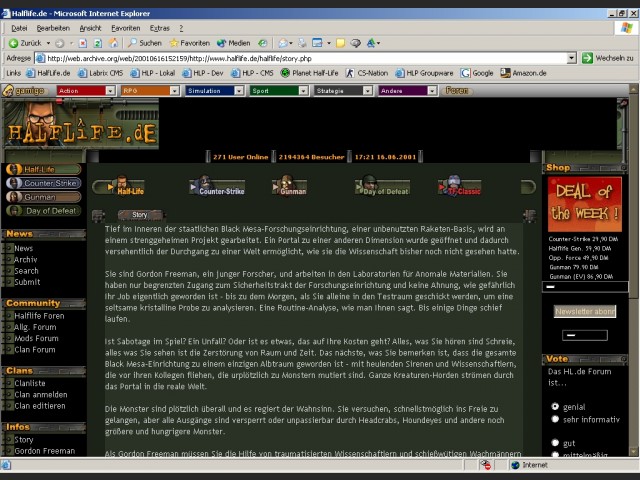Image resolution: width=640 pixels, height=480 pixels.
Task: Open the CS-Nation links bar favorite
Action: pos(367,73)
